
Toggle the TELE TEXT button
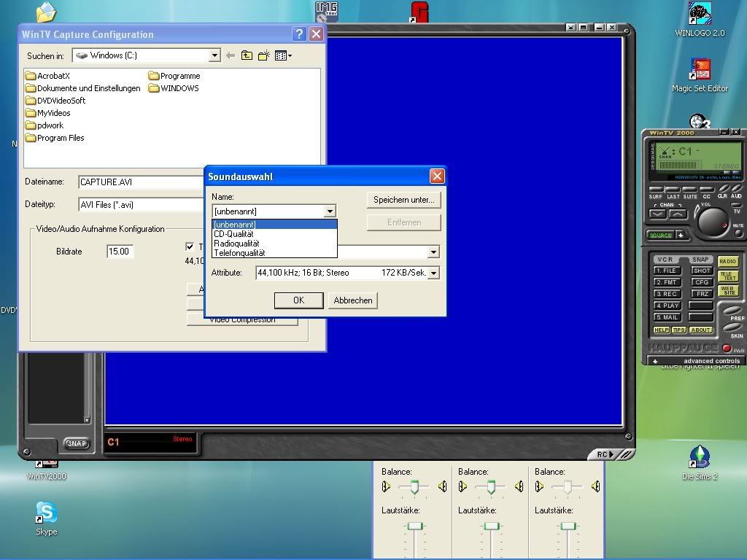[x=727, y=276]
